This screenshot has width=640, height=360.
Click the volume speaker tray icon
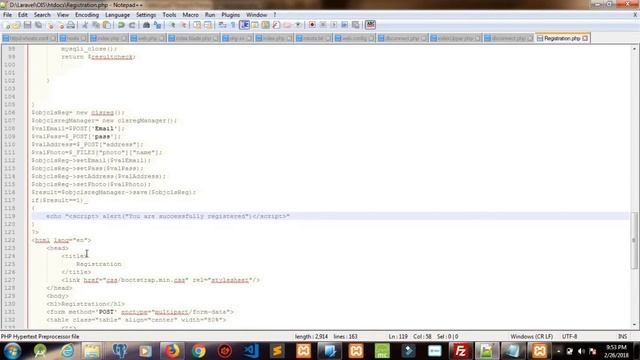point(581,351)
